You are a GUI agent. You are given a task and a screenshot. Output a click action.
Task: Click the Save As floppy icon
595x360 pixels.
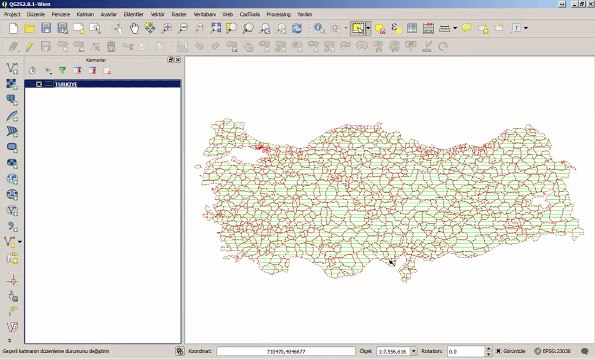click(x=62, y=28)
